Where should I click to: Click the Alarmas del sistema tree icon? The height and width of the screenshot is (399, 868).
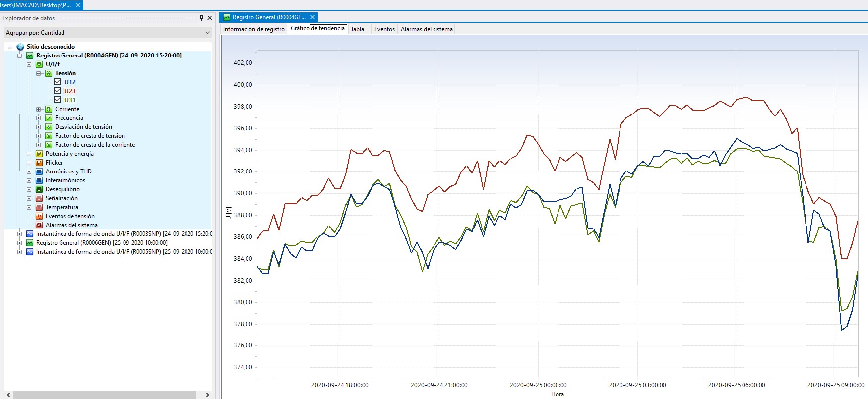39,225
